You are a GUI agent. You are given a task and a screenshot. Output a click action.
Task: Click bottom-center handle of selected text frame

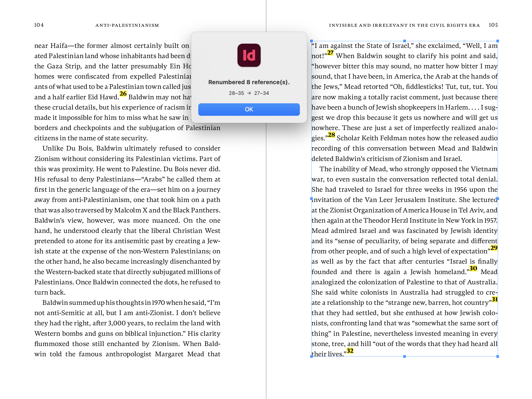tap(405, 356)
